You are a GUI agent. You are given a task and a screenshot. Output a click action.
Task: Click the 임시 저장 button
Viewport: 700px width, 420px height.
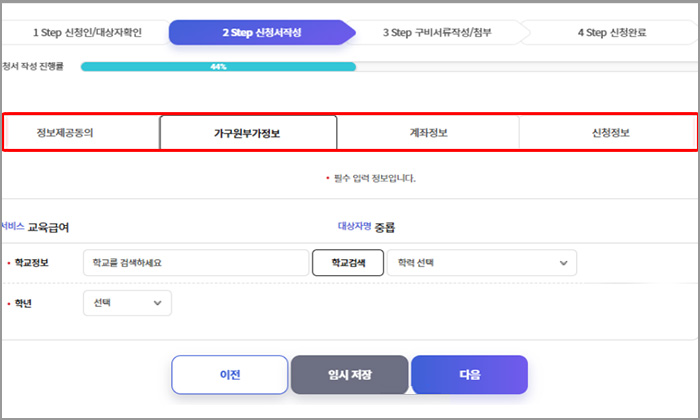350,374
